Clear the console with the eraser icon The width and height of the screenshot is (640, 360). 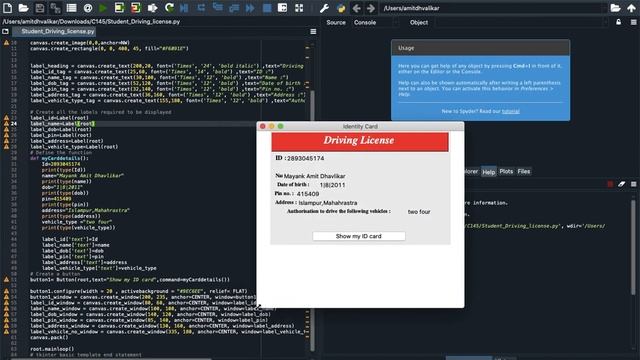coord(622,184)
